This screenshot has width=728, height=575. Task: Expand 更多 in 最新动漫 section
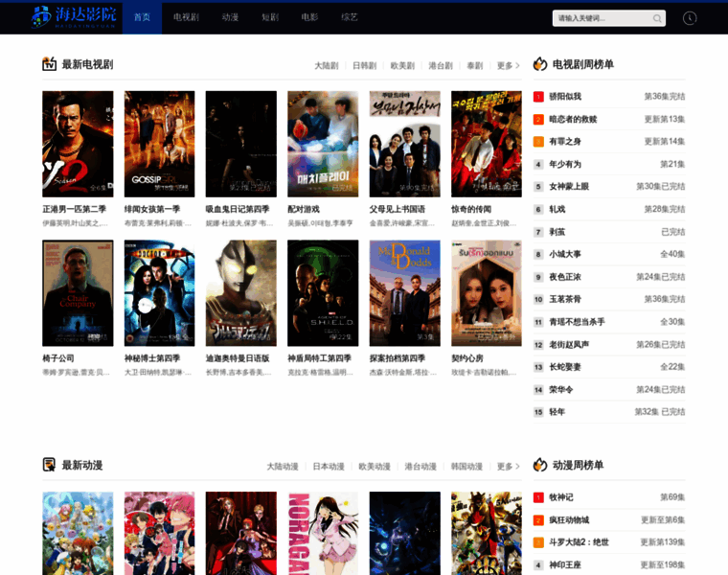click(508, 467)
